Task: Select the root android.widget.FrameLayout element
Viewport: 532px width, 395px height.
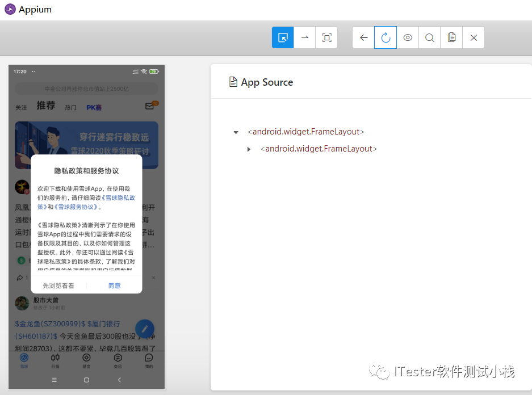Action: coord(305,132)
